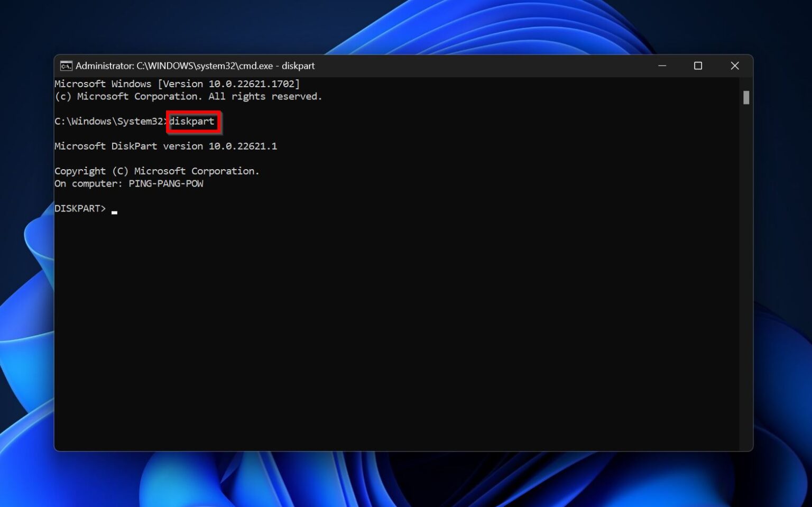Click the scrollbar thumb in the console
Screen dimensions: 812x507
point(746,98)
